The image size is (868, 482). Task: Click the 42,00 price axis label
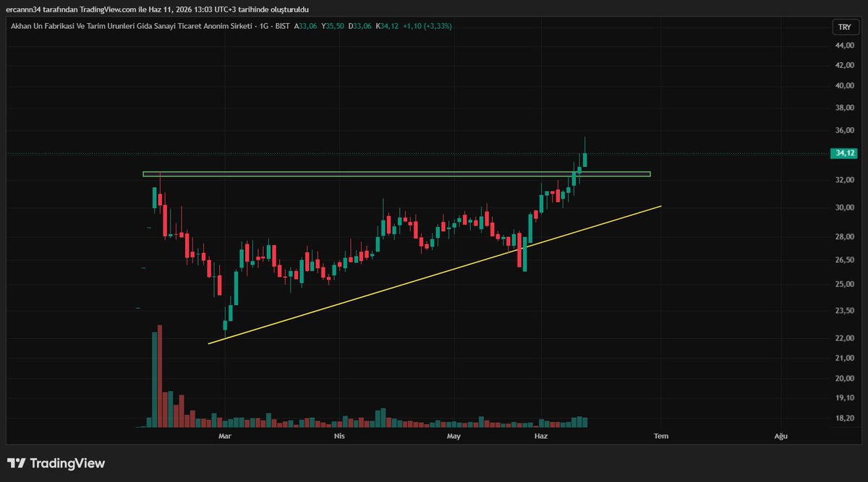845,65
